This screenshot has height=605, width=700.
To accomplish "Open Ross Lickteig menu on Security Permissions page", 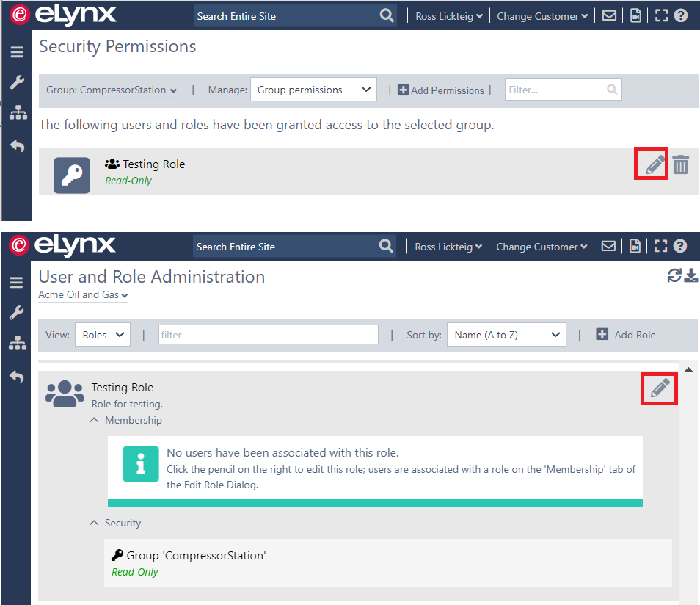I will 448,16.
